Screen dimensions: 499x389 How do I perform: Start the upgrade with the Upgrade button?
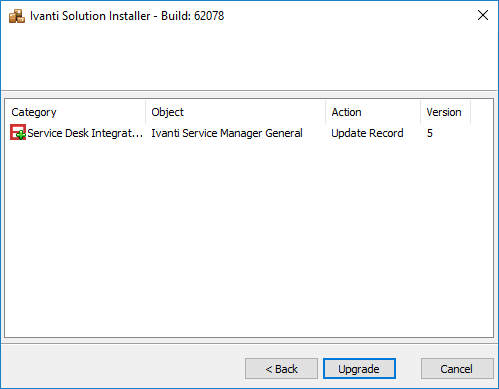(359, 369)
